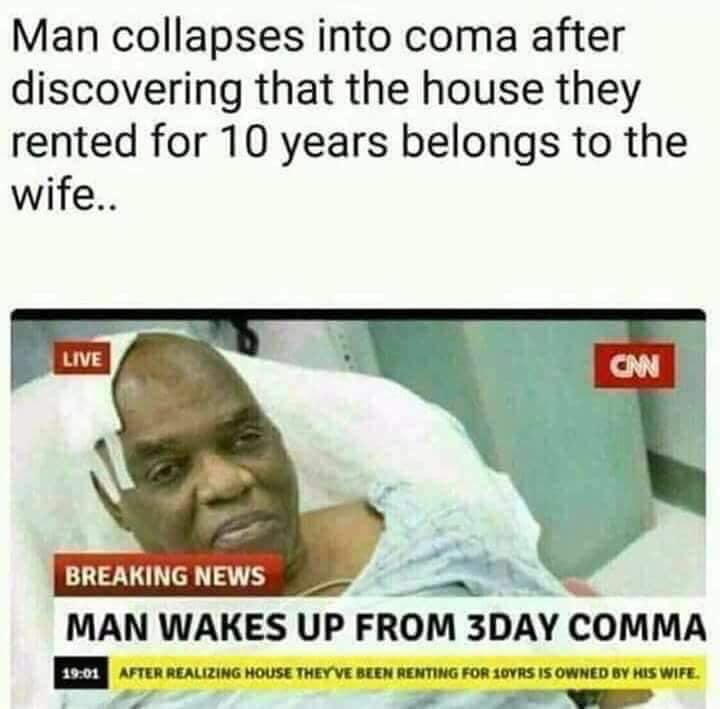The height and width of the screenshot is (709, 720).
Task: Click the red LIVE badge
Action: point(82,359)
